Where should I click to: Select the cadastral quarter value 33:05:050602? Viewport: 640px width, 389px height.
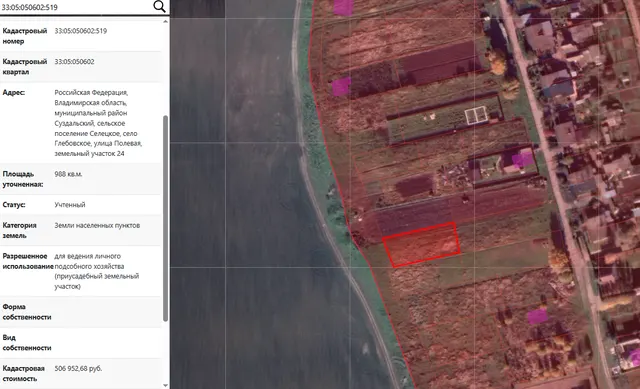tap(74, 62)
